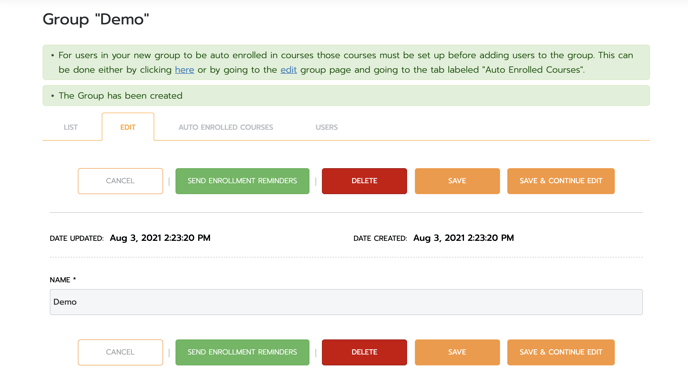Follow the "edit" link in the notice
Screen dimensions: 688x382
click(x=288, y=70)
